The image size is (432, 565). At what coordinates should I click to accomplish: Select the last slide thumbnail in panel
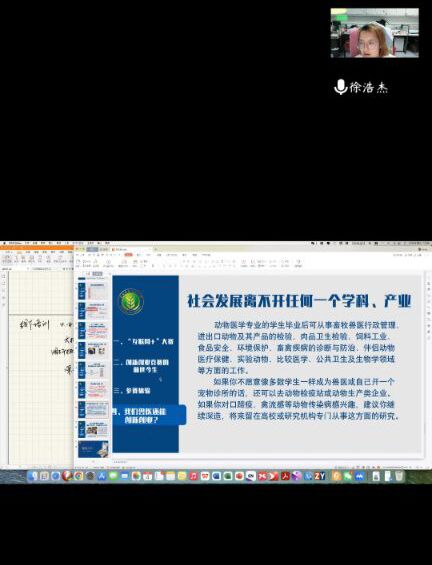[x=93, y=449]
